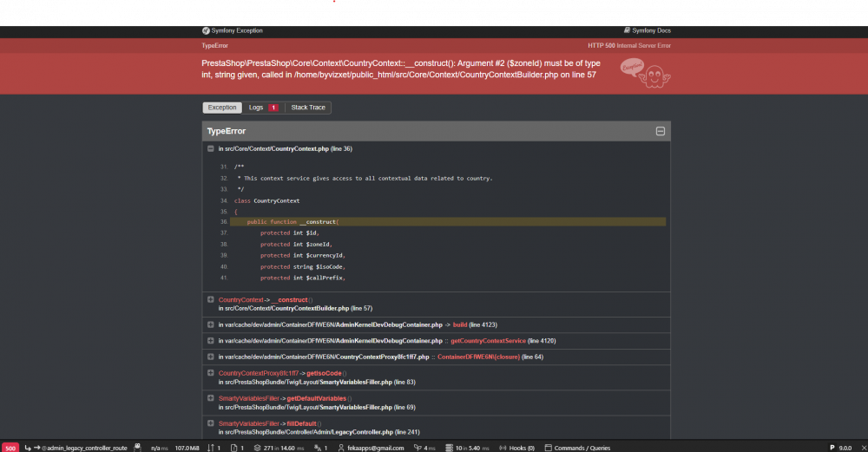This screenshot has width=868, height=452.
Task: Open the translation icon panel
Action: 317,448
